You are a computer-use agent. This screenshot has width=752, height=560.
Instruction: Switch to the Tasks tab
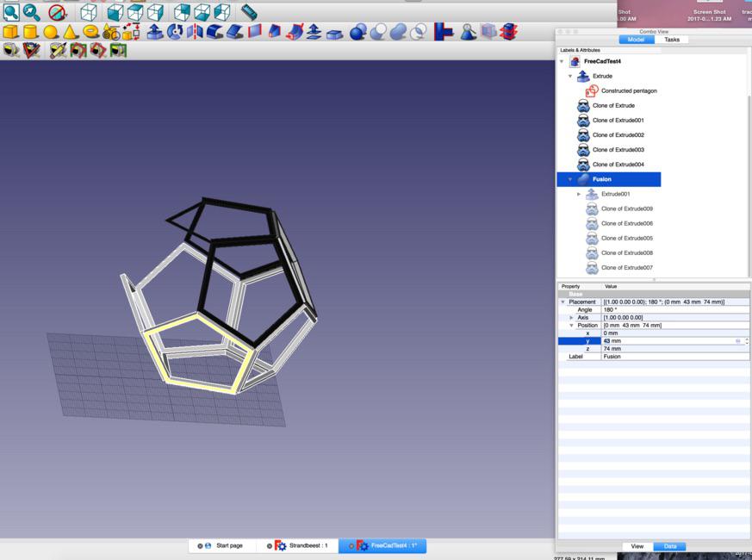pos(671,40)
